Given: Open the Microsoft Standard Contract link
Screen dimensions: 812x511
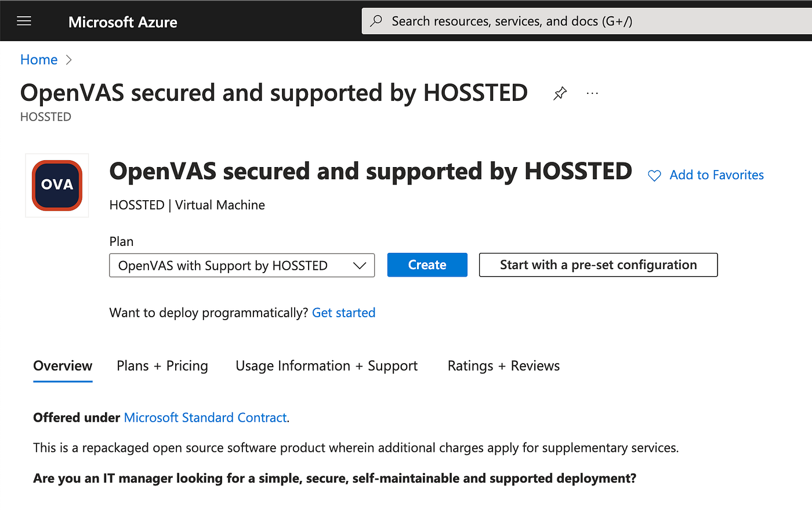Looking at the screenshot, I should [205, 417].
